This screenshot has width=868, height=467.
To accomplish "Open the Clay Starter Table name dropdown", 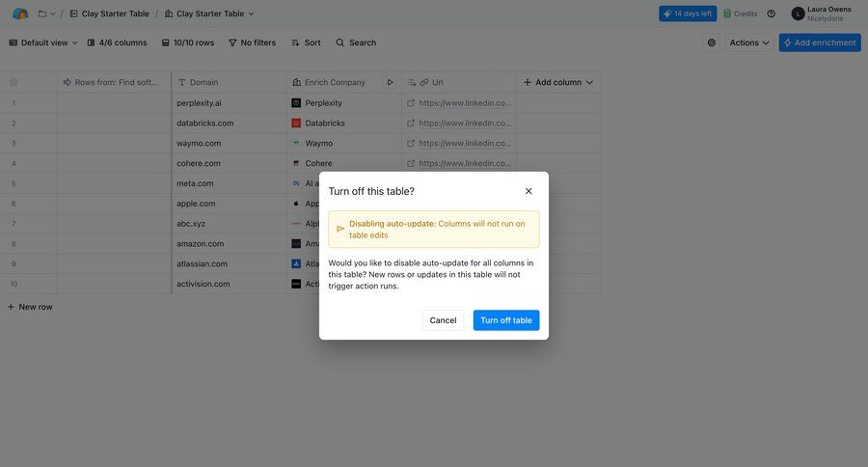I will click(209, 14).
